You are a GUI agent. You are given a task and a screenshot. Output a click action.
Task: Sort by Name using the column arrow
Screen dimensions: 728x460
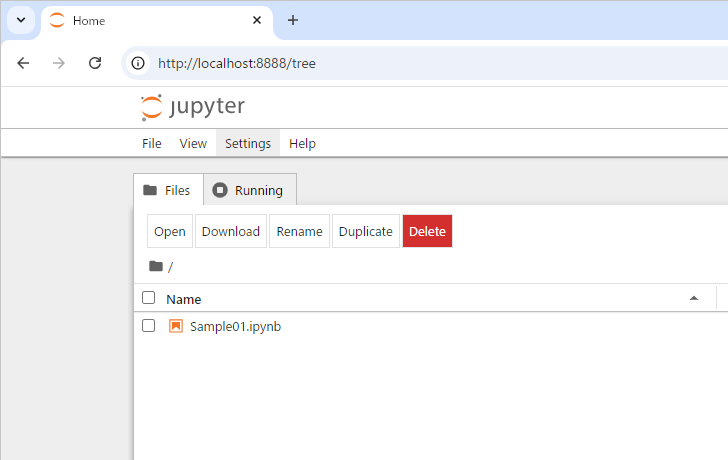694,298
